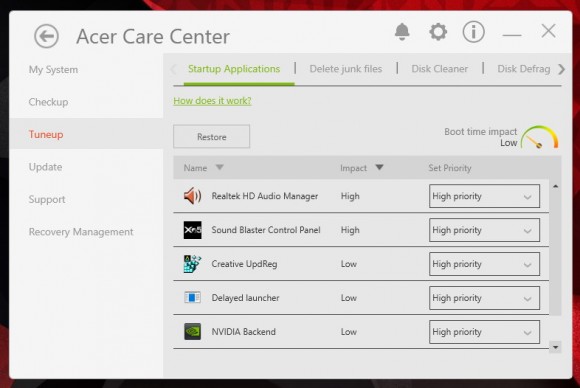Open Recovery Management in the sidebar

(81, 232)
